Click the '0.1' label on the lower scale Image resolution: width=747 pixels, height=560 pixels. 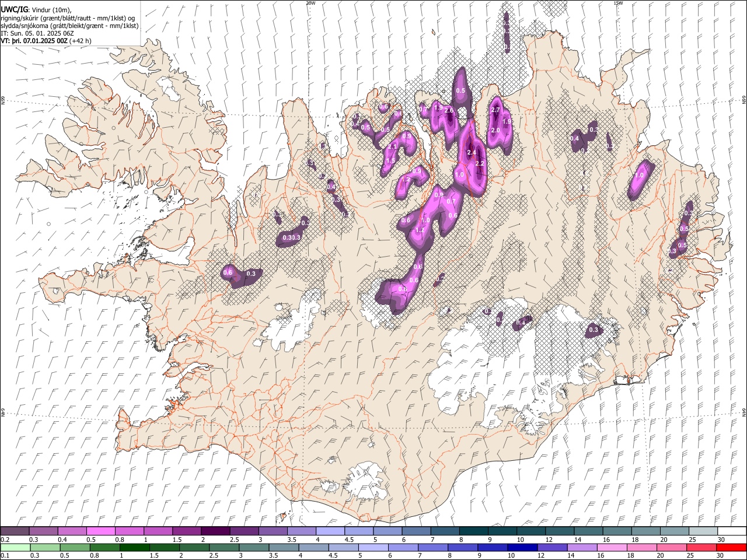pyautogui.click(x=5, y=556)
